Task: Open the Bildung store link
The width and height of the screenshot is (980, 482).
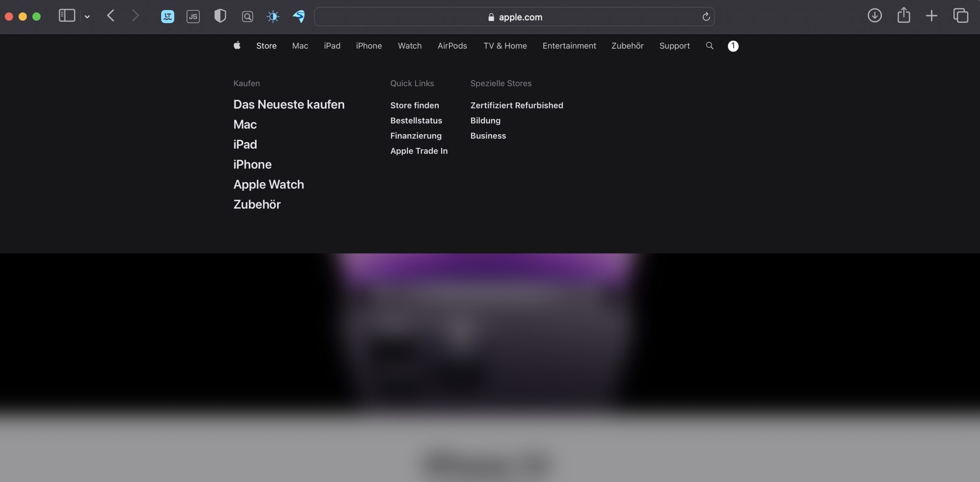Action: (485, 120)
